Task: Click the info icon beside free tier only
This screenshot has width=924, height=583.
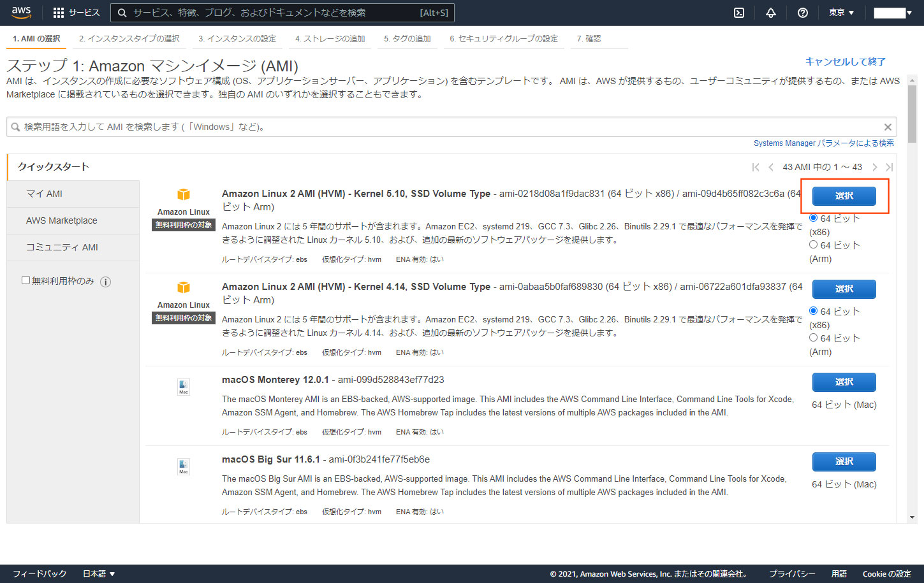Action: pyautogui.click(x=106, y=282)
